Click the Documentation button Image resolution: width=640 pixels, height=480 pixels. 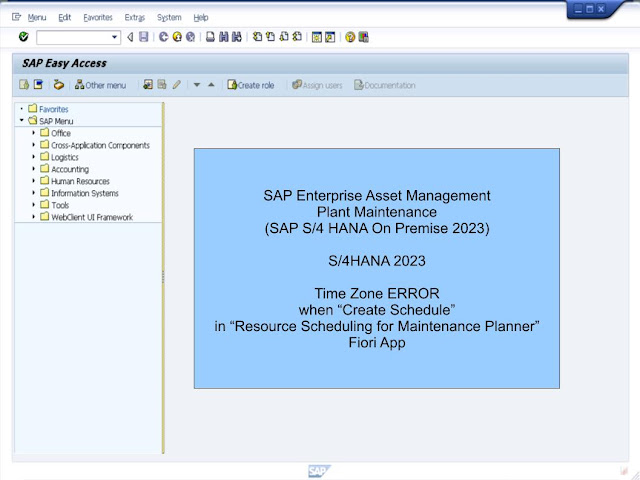[x=385, y=85]
